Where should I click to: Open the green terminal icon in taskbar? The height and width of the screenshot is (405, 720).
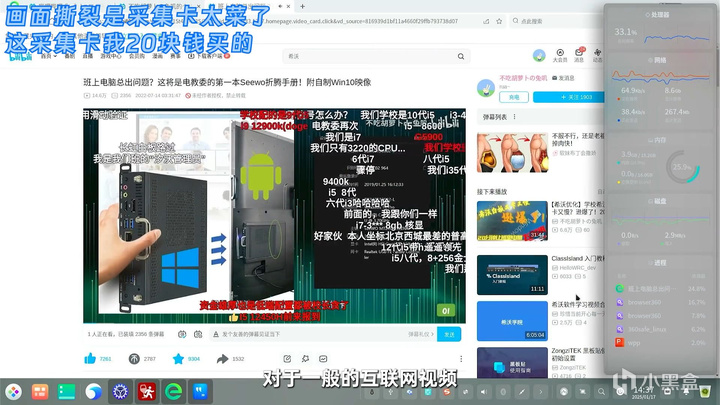(67, 392)
